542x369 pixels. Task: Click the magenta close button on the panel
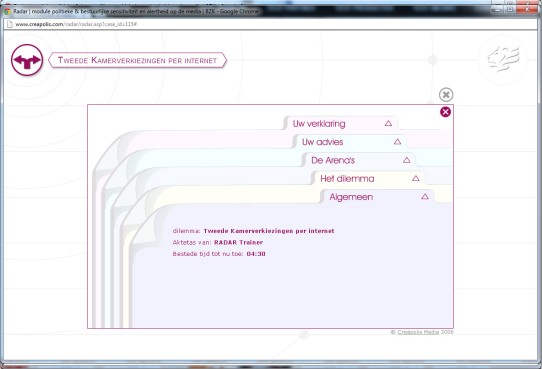click(445, 112)
